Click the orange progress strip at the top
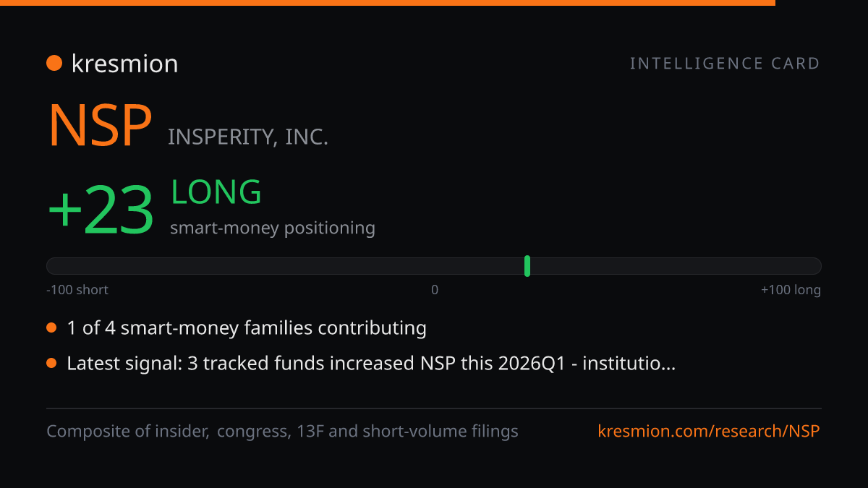 pyautogui.click(x=388, y=3)
